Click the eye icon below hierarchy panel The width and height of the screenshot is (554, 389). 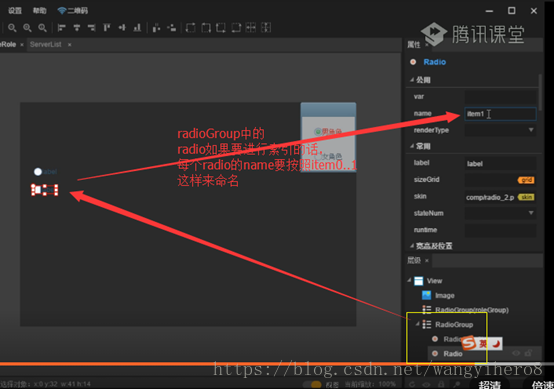coord(426,384)
